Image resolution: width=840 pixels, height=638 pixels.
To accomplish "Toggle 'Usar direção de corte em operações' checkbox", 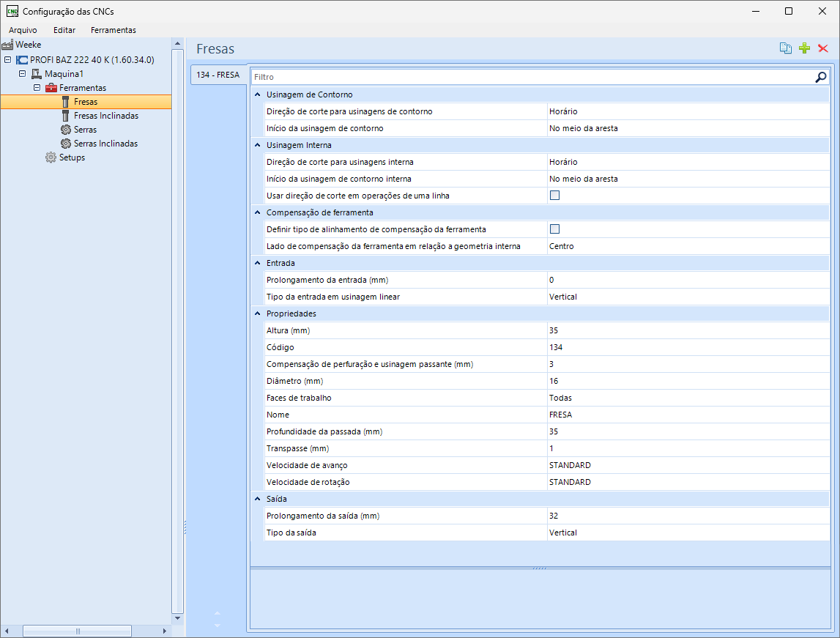I will tap(554, 196).
